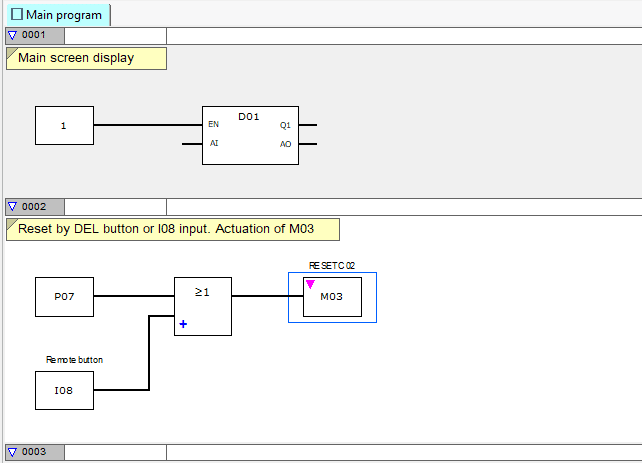Viewport: 642px width, 463px height.
Task: Click the Remote button label
Action: point(74,360)
